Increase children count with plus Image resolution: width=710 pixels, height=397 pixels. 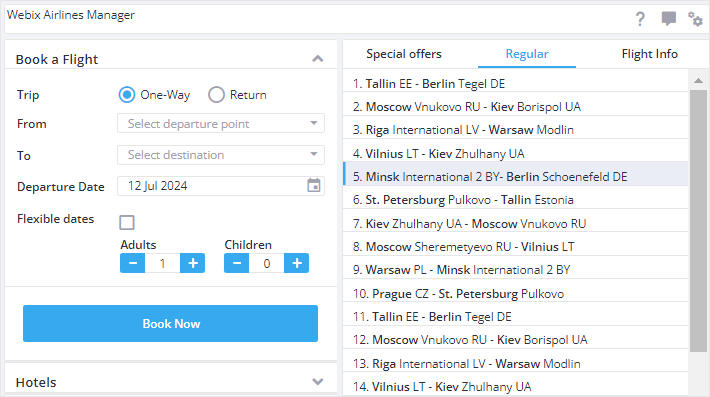[297, 263]
